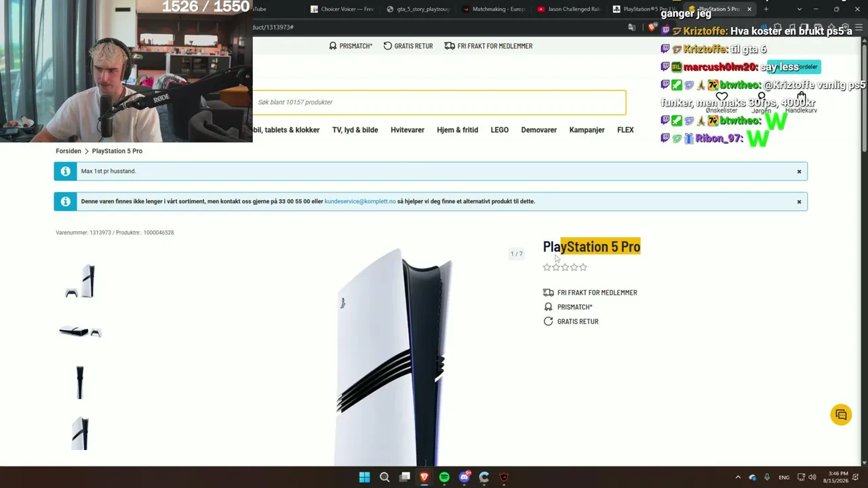Click the ENG language indicator
Viewport: 868px width, 488px height.
coord(784,477)
